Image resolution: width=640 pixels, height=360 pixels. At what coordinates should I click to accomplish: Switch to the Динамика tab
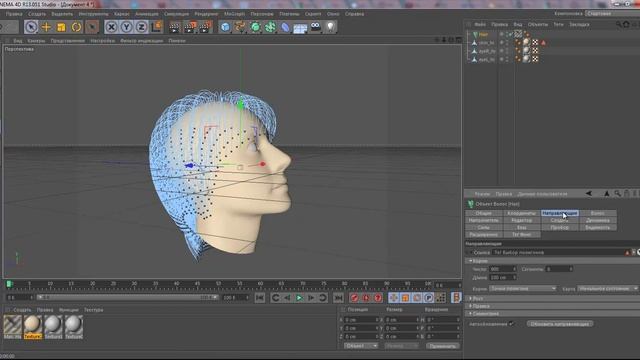(598, 220)
